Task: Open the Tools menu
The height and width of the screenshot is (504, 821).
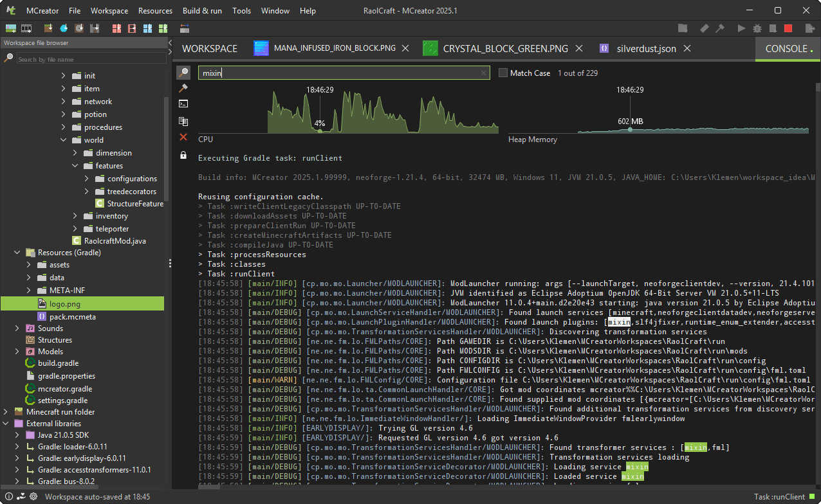Action: pyautogui.click(x=241, y=10)
